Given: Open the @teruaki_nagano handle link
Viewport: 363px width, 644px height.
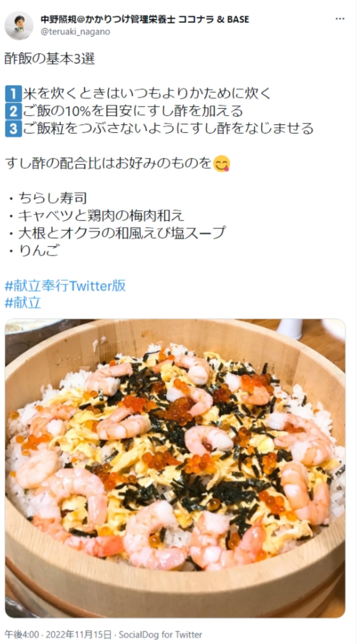Looking at the screenshot, I should (x=75, y=31).
